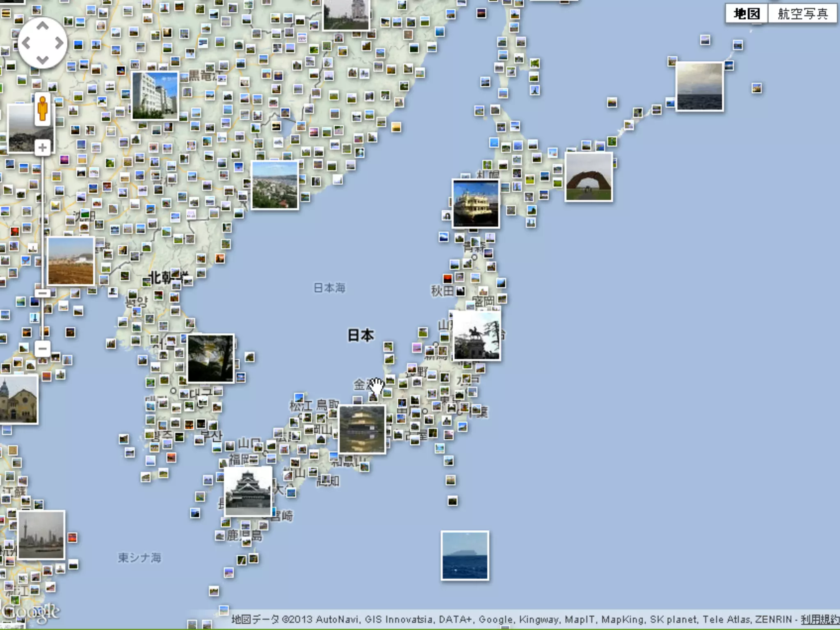
Task: Switch to 航空写真 aerial view
Action: click(803, 14)
